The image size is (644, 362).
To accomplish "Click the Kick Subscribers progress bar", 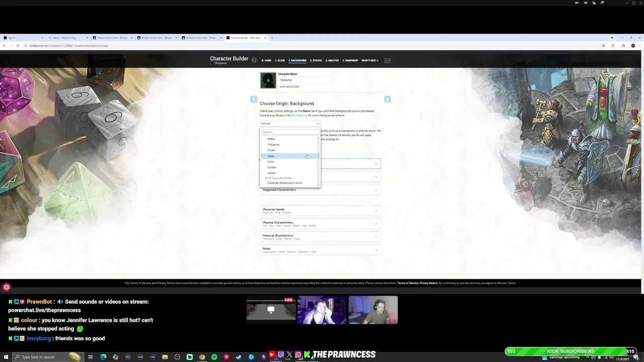I will click(x=571, y=351).
